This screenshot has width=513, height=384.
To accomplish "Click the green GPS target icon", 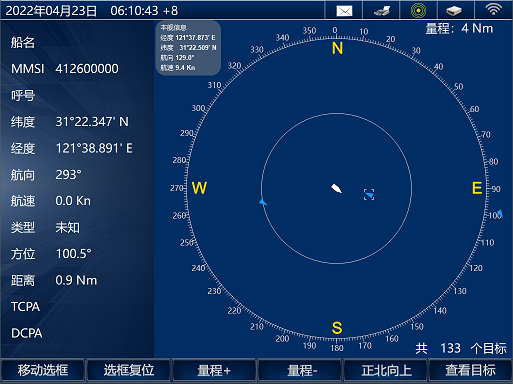I will pos(418,11).
